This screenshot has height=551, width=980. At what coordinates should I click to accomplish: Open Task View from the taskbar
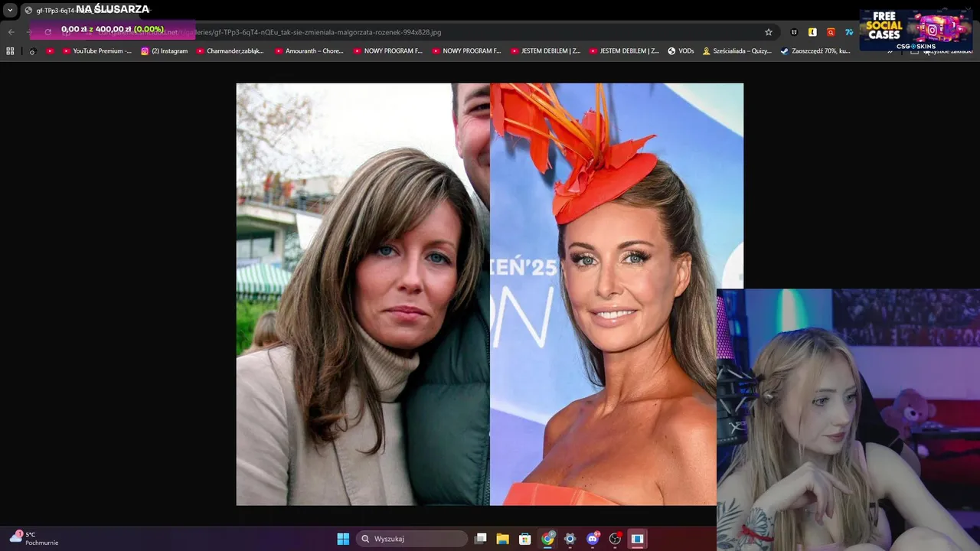[x=481, y=539]
